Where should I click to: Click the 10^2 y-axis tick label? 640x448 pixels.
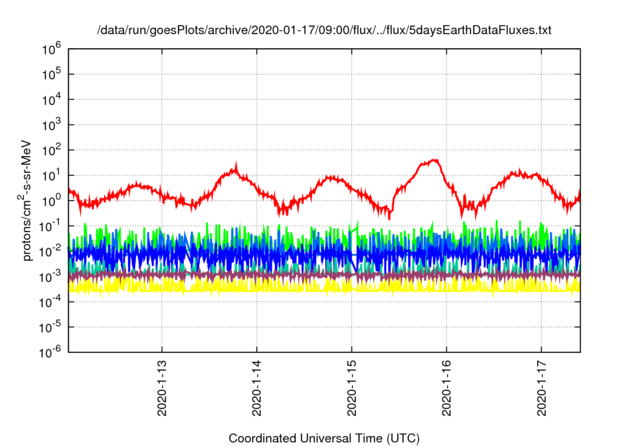(51, 150)
